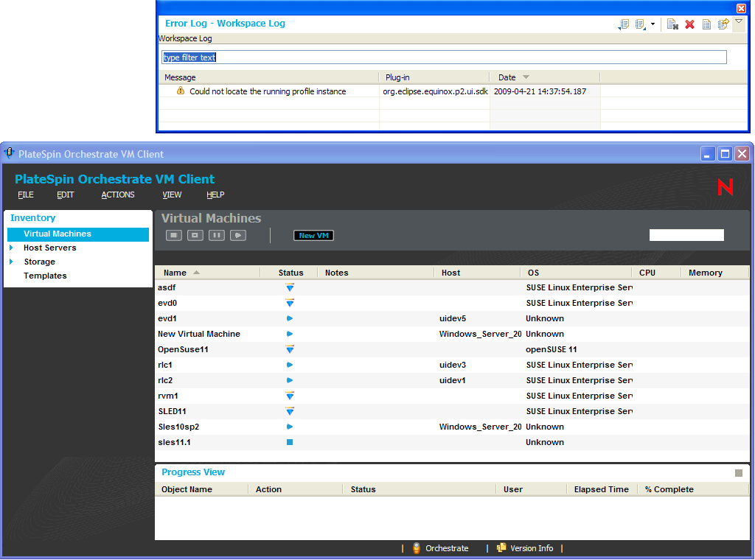Click the red Novell N logo
The image size is (755, 560).
(726, 187)
